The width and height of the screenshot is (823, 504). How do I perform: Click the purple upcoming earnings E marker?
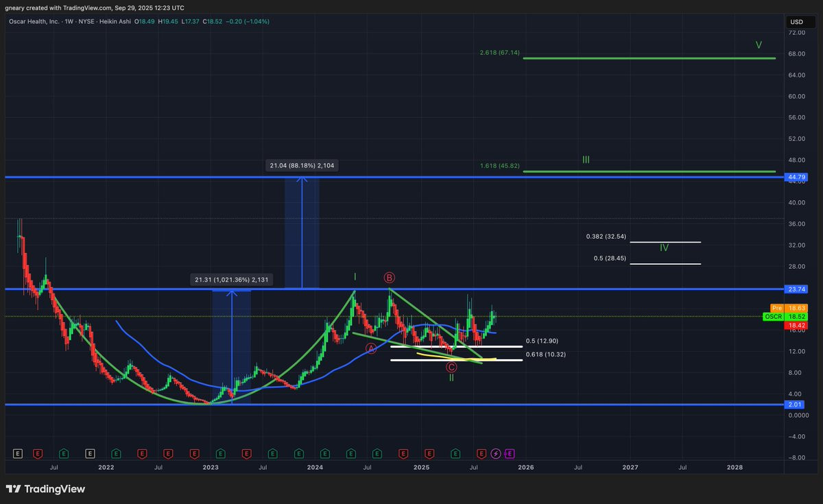(x=510, y=453)
